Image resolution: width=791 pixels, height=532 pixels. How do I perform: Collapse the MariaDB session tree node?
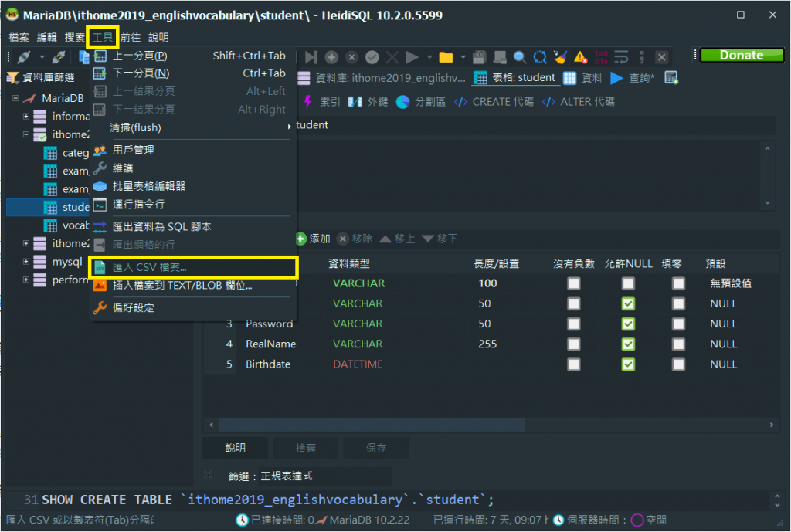click(15, 98)
